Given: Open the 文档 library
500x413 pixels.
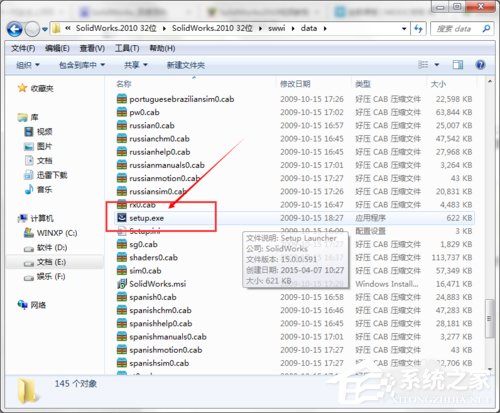Looking at the screenshot, I should (x=39, y=161).
